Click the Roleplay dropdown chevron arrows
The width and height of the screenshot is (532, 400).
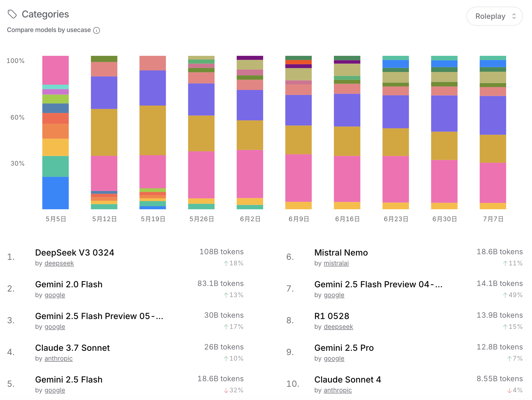514,16
